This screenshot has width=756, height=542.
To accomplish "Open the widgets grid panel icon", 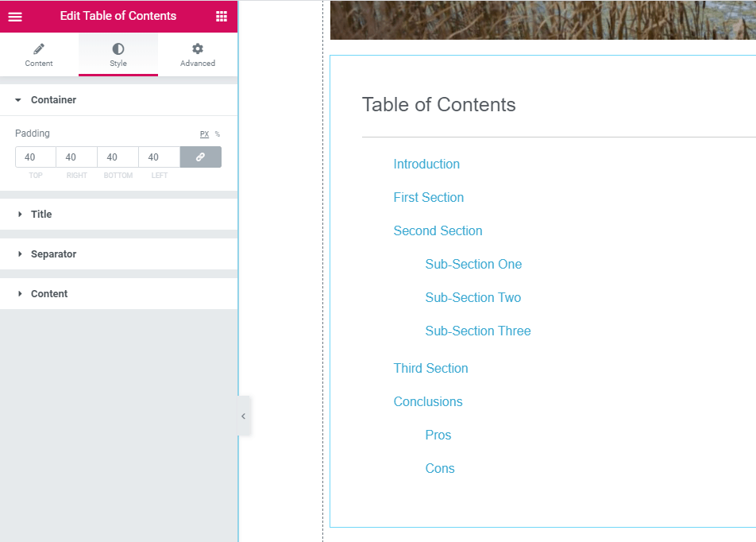I will pos(222,17).
